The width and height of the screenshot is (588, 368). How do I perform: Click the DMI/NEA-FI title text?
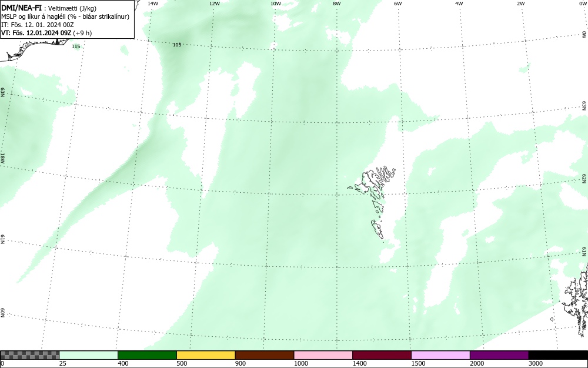(x=21, y=8)
